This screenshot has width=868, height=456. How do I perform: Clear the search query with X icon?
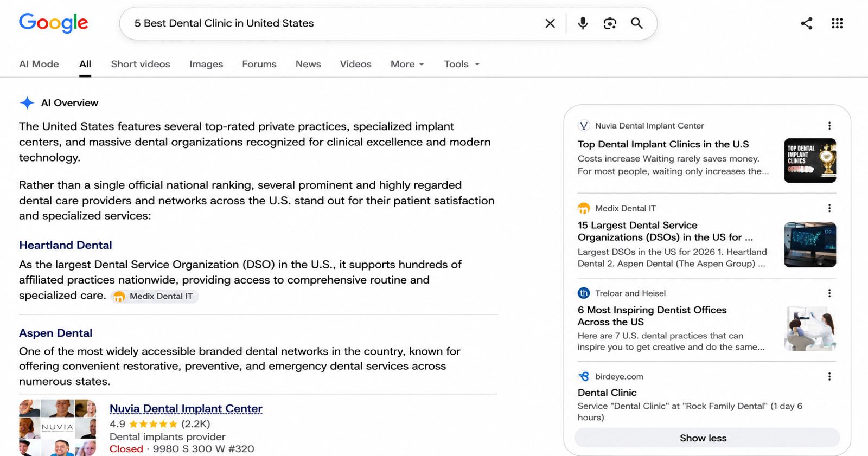point(550,23)
